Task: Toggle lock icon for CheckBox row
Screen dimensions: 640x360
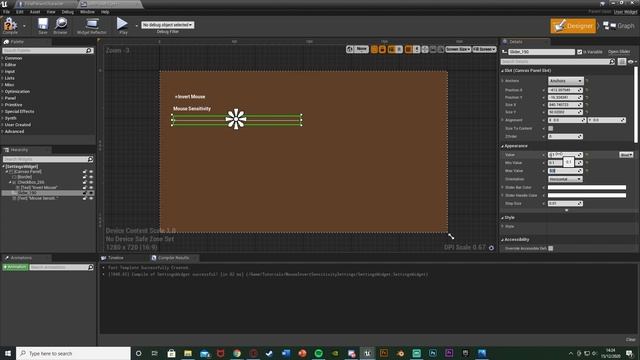Action: click(x=85, y=182)
